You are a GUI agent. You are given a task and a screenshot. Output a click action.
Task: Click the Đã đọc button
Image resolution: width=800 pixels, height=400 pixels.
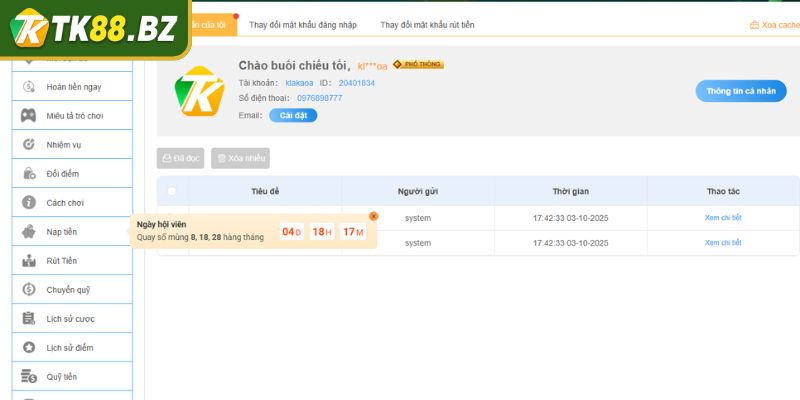click(x=181, y=158)
